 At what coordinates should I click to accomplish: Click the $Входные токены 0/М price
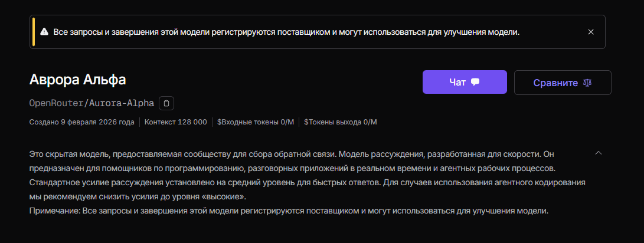256,122
